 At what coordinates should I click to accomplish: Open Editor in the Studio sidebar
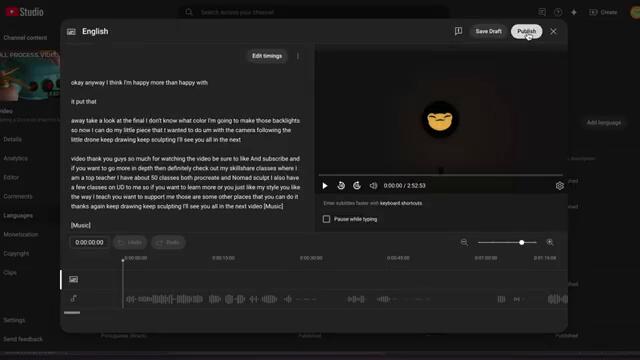(11, 178)
